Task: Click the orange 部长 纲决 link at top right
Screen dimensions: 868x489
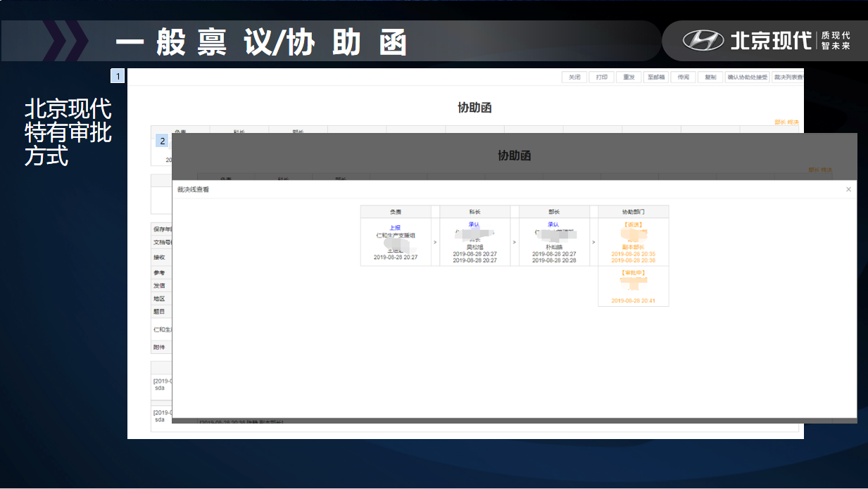Action: point(786,121)
